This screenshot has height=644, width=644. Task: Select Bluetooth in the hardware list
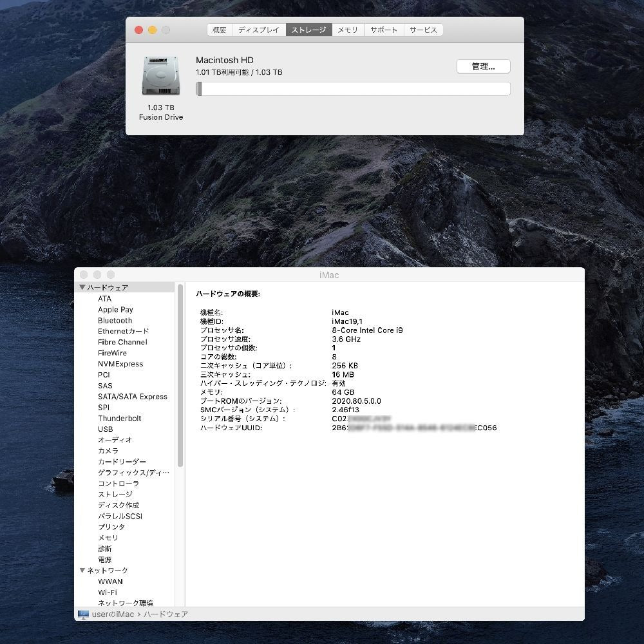[x=115, y=320]
